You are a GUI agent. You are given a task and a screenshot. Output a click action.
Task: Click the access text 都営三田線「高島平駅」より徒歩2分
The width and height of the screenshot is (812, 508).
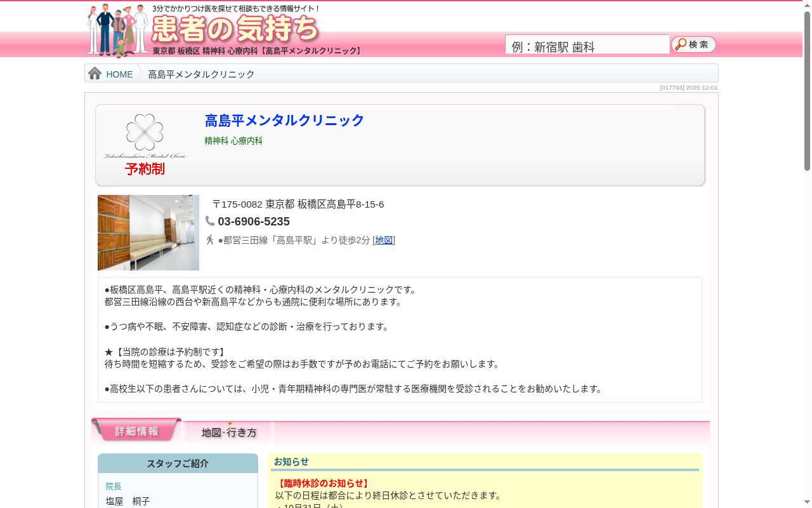click(x=294, y=240)
